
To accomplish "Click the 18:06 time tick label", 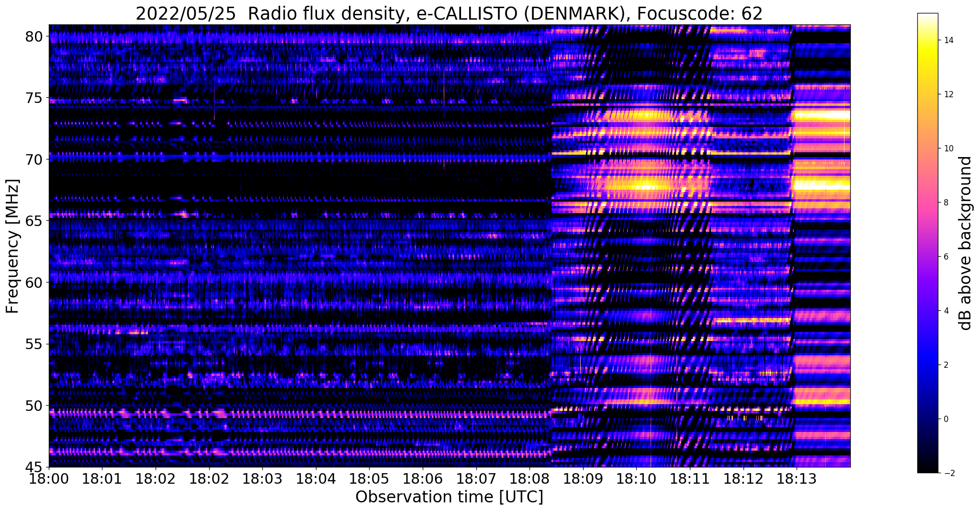I will (x=423, y=478).
